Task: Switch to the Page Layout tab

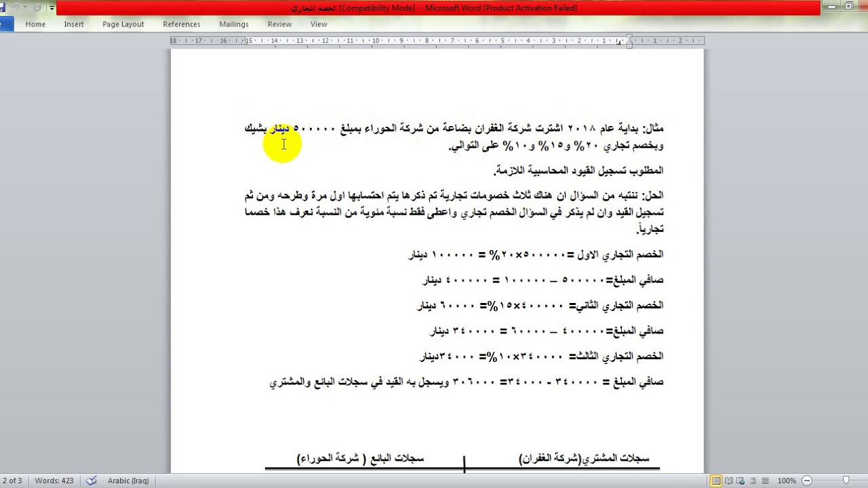Action: 123,24
